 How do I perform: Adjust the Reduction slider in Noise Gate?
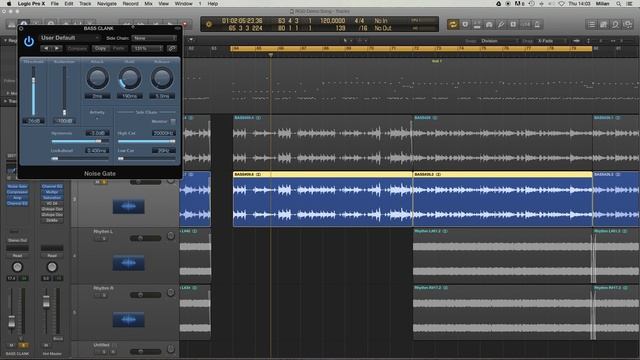point(64,91)
